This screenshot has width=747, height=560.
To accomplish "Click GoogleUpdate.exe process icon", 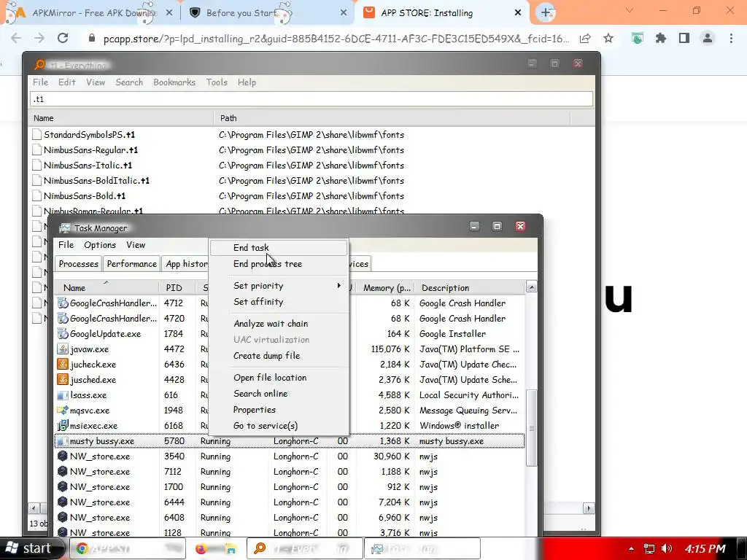I will [x=63, y=333].
